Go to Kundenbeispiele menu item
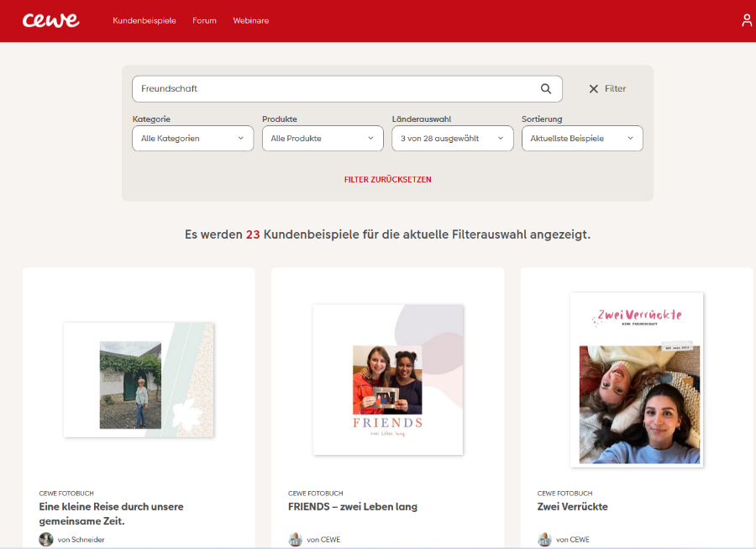This screenshot has height=549, width=756. pyautogui.click(x=144, y=21)
